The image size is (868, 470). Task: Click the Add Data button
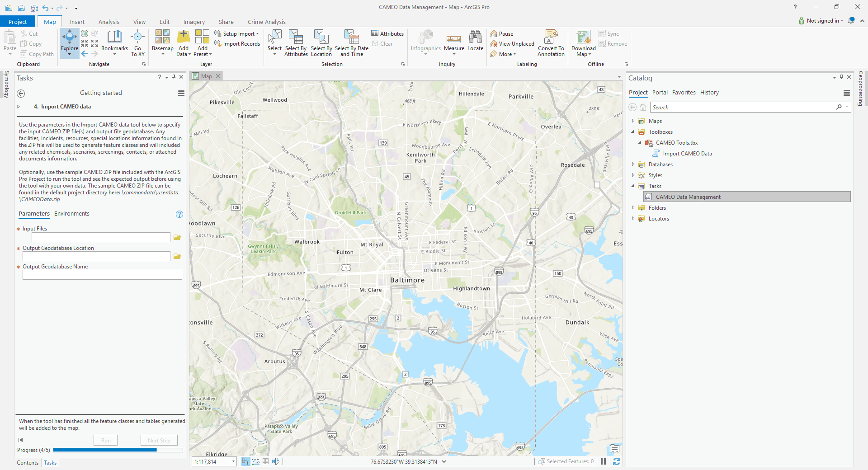coord(183,43)
